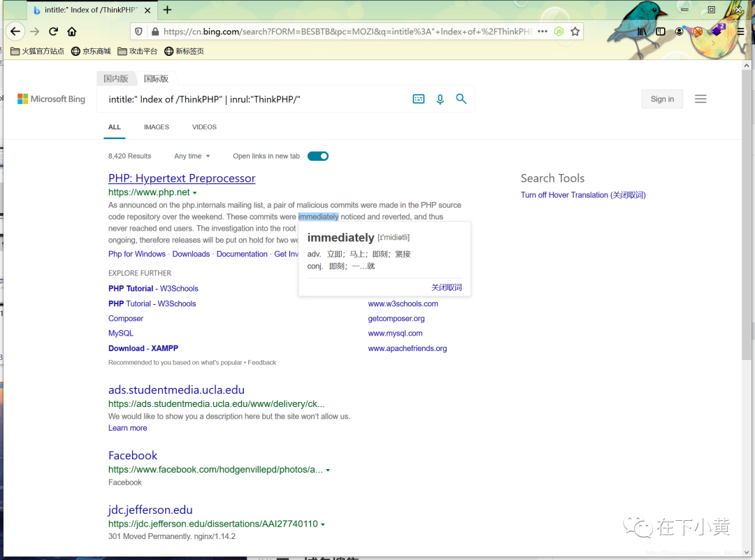Expand the arrow next to the Facebook result URL
755x560 pixels.
[328, 470]
